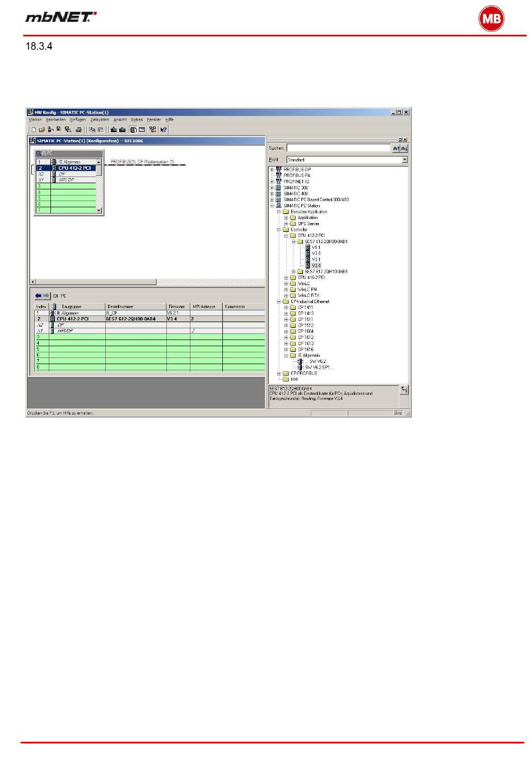Open the Zielsystem menu
The height and width of the screenshot is (772, 532).
100,120
